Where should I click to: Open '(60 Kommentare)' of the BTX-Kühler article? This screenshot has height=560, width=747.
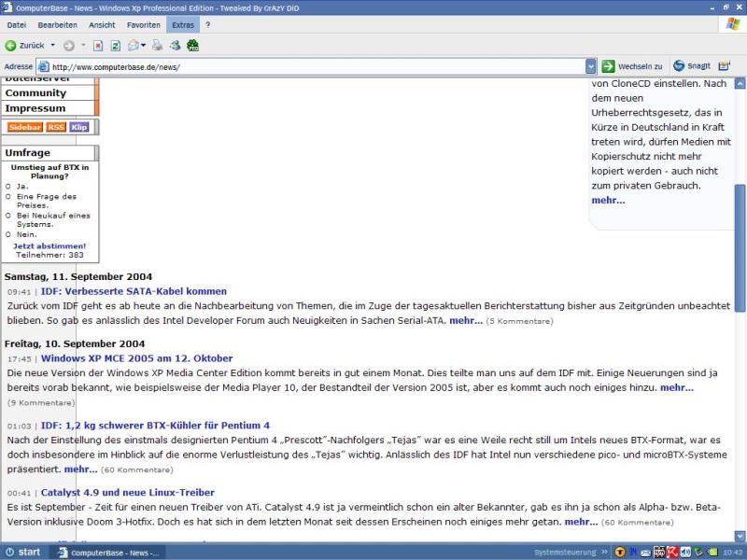coord(137,470)
